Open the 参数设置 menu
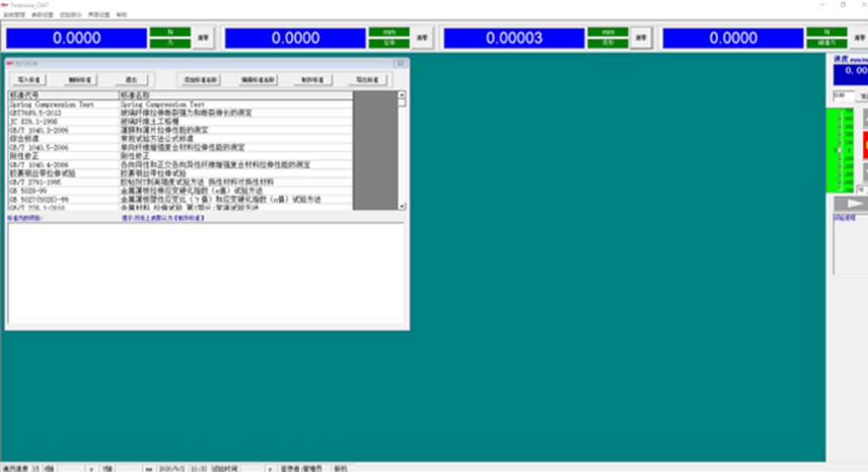The width and height of the screenshot is (868, 472). coord(42,15)
